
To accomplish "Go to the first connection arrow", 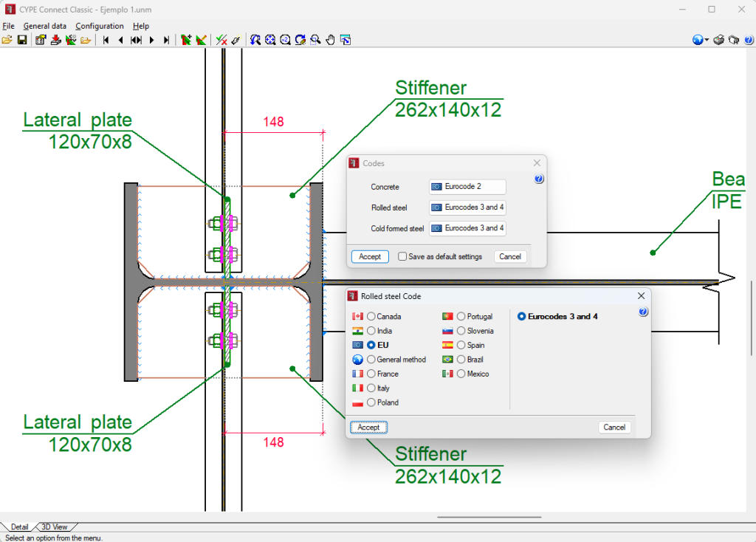I will (x=106, y=40).
